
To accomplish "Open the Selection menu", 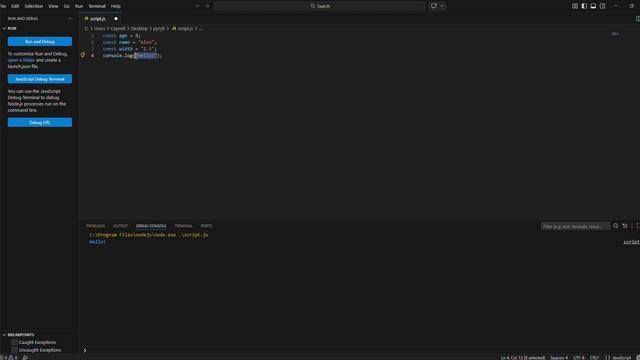I will pos(33,6).
